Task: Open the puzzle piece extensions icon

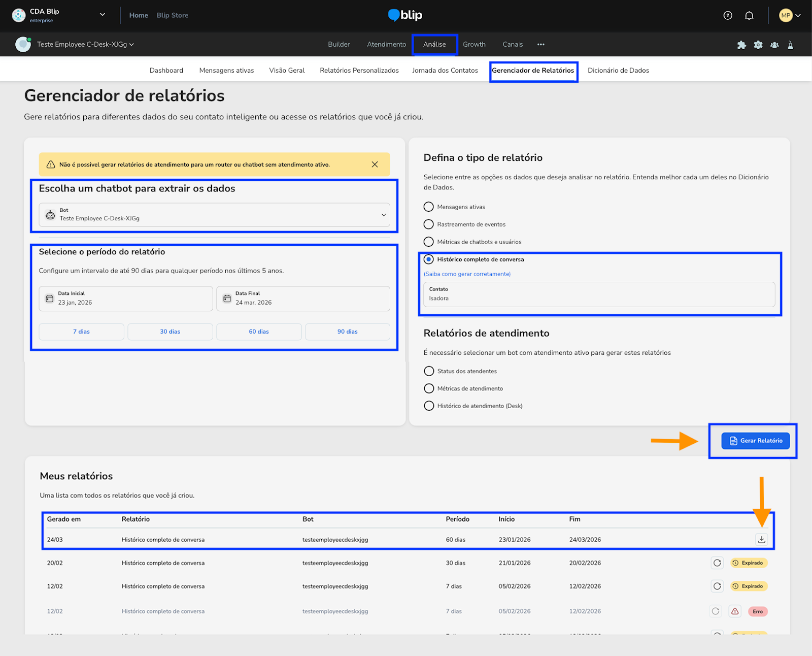Action: [x=741, y=45]
